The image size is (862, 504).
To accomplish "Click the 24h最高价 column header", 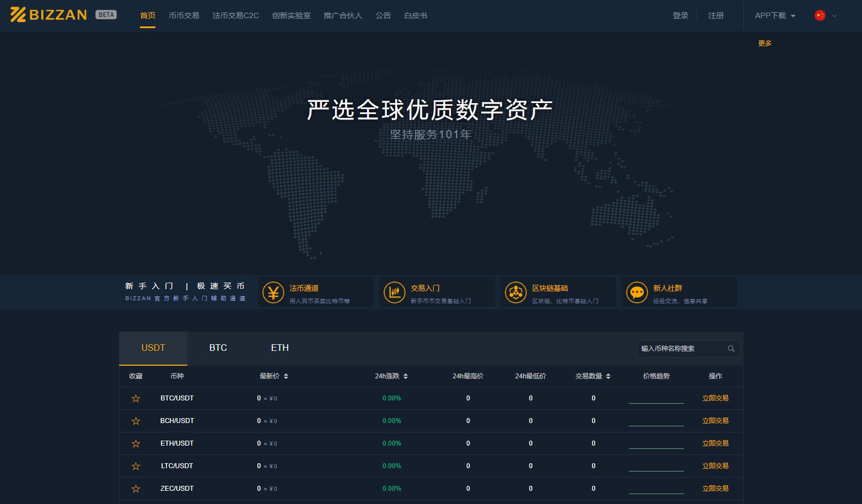I will (x=468, y=376).
